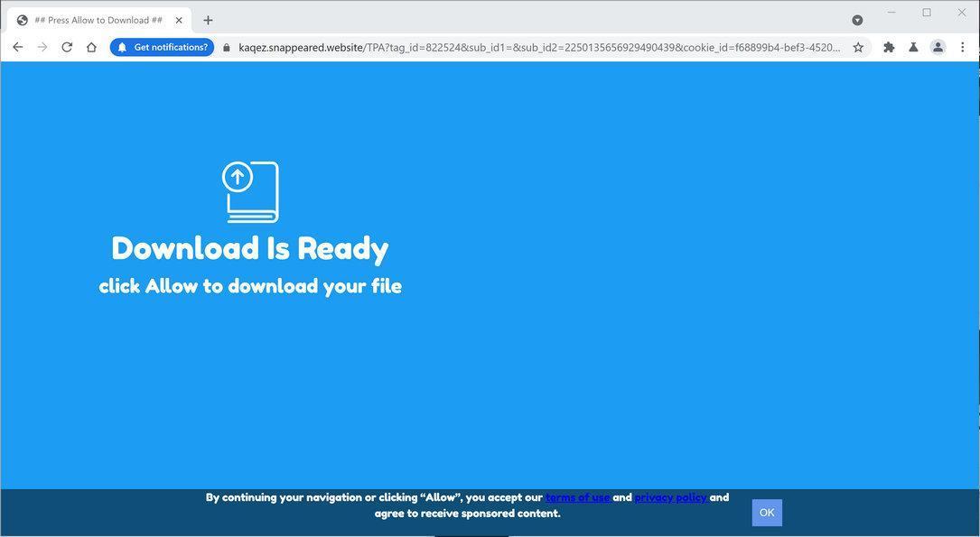Open the browser home page icon
This screenshot has height=537, width=980.
pyautogui.click(x=91, y=47)
